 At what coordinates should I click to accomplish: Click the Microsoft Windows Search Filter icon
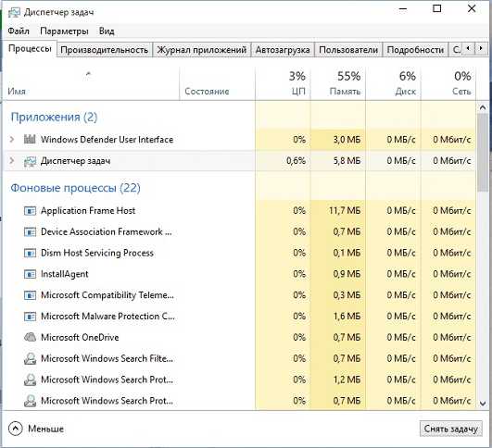point(30,358)
